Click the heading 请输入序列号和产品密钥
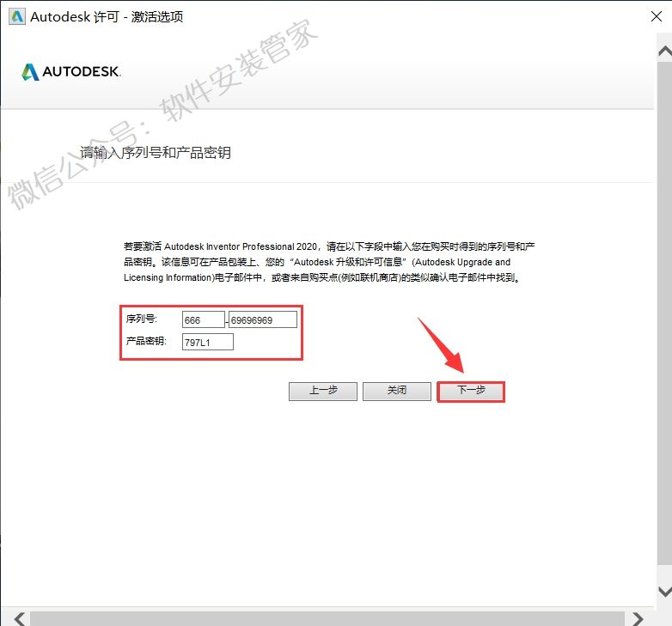Screen dimensions: 672x626 point(156,153)
